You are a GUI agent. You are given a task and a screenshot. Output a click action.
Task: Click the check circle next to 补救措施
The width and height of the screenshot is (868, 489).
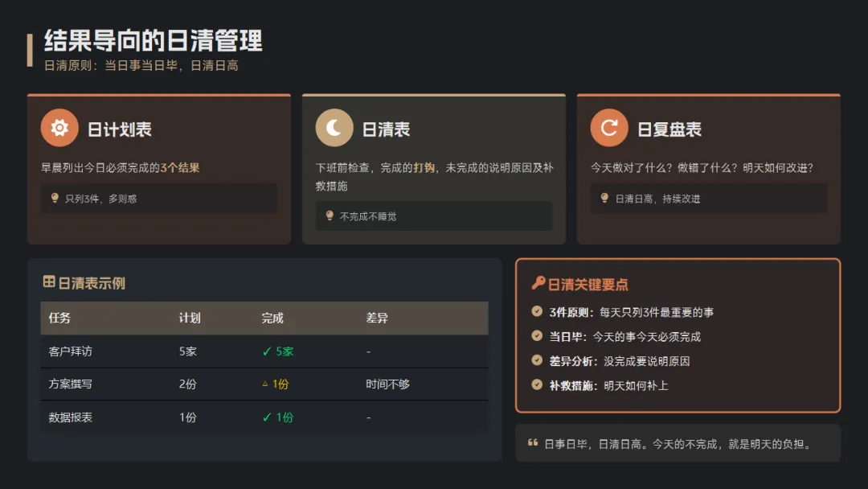[537, 384]
